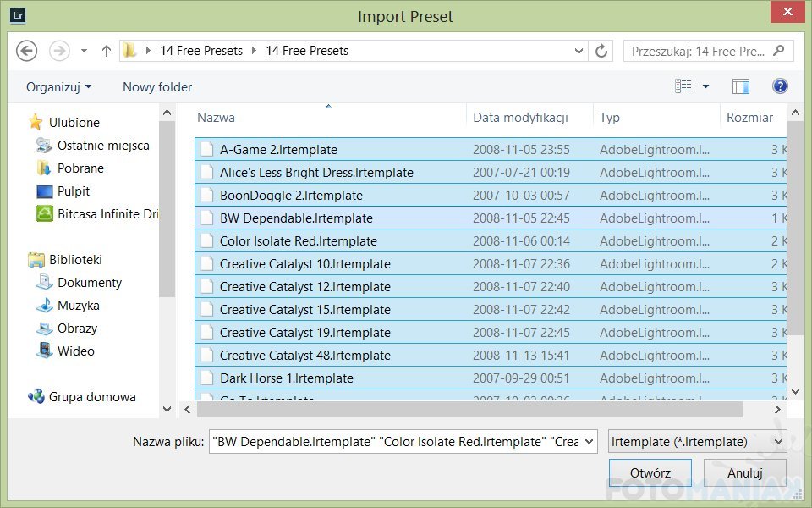Open Dokumenty library in sidebar

coord(90,283)
